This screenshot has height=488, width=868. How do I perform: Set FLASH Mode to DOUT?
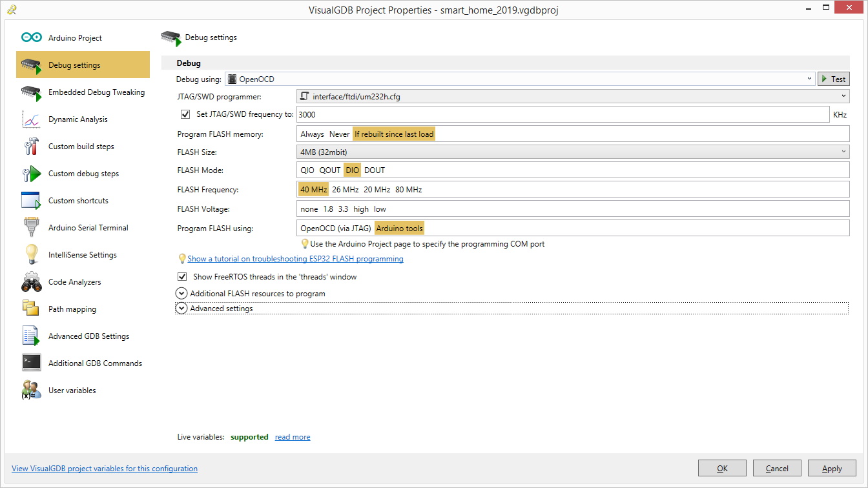[375, 170]
